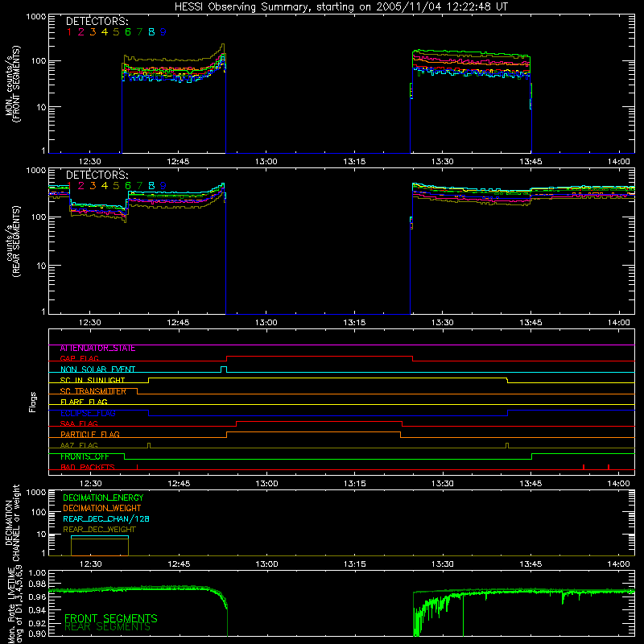The height and width of the screenshot is (644, 644).
Task: Select green detector 6 in front segments legend
Action: [128, 32]
